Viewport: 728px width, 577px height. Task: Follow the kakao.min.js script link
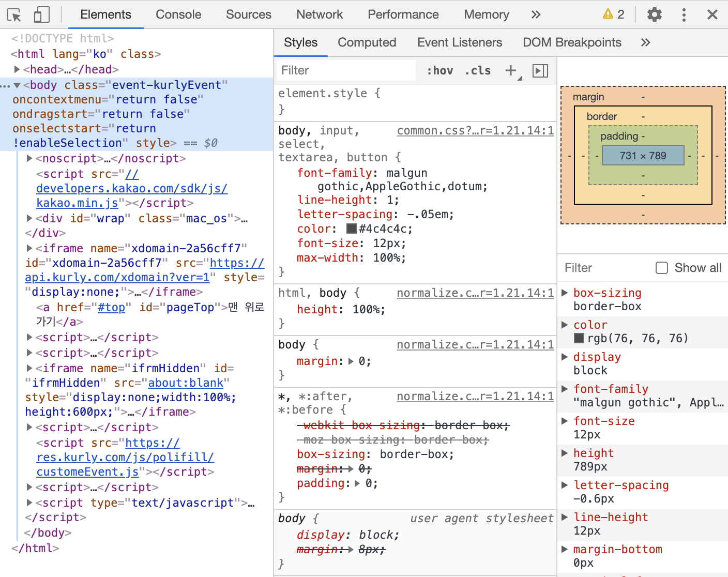click(132, 189)
